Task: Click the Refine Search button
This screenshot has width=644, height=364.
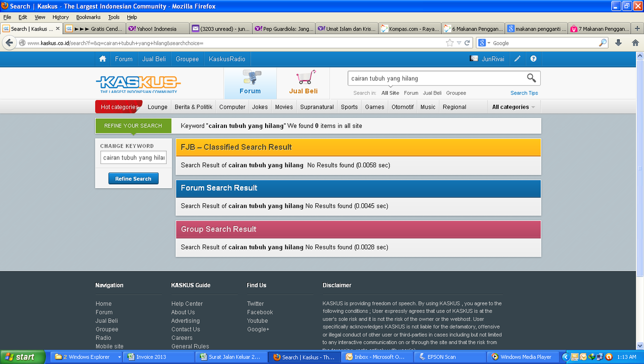Action: pyautogui.click(x=133, y=179)
